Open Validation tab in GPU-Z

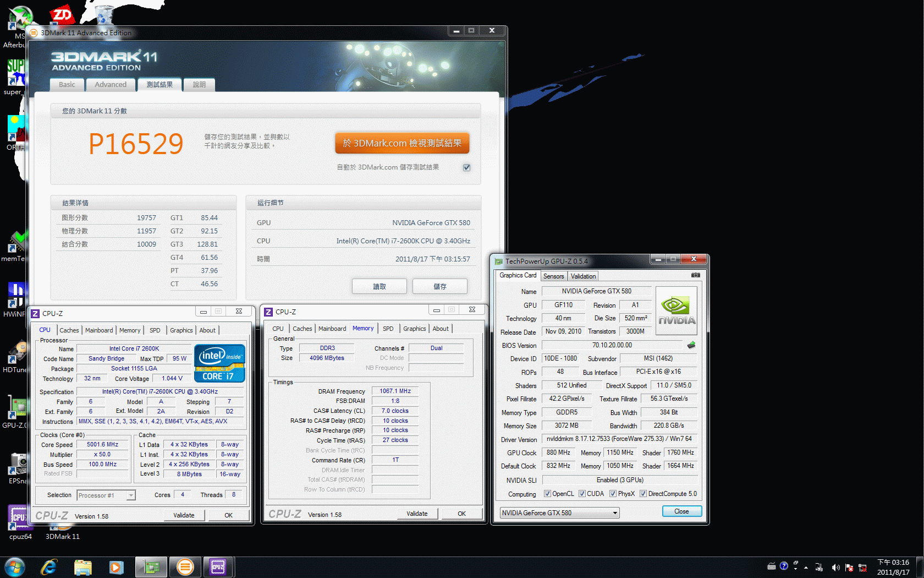(x=583, y=276)
